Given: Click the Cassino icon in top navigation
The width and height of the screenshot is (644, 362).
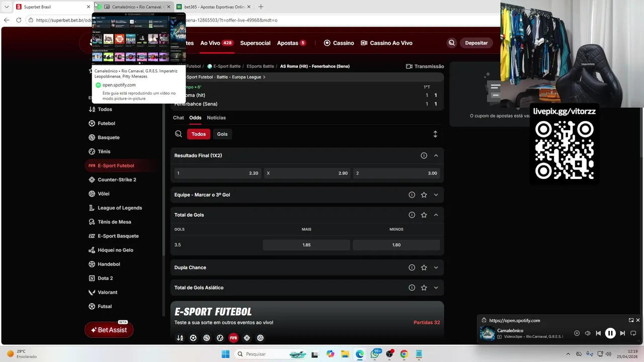Looking at the screenshot, I should pos(327,43).
